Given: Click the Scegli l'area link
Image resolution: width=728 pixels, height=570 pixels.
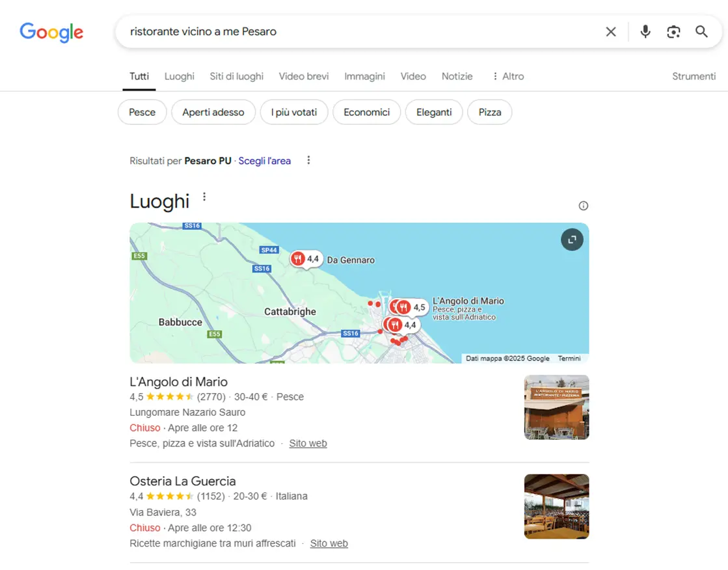Looking at the screenshot, I should click(x=265, y=161).
